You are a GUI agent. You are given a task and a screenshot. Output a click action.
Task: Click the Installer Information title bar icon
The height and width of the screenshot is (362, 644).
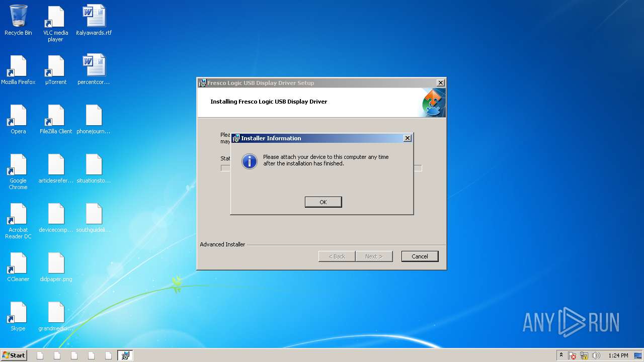pos(236,138)
